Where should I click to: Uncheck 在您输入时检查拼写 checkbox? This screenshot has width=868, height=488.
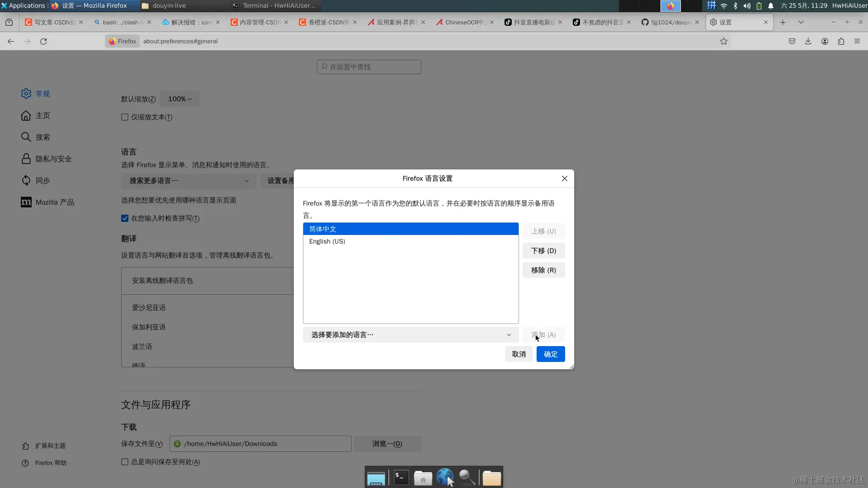pos(125,218)
